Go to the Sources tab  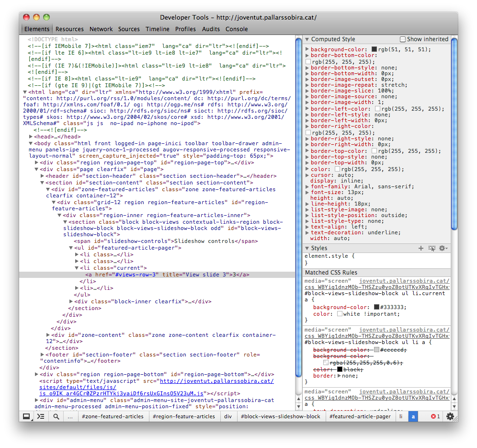(x=129, y=29)
